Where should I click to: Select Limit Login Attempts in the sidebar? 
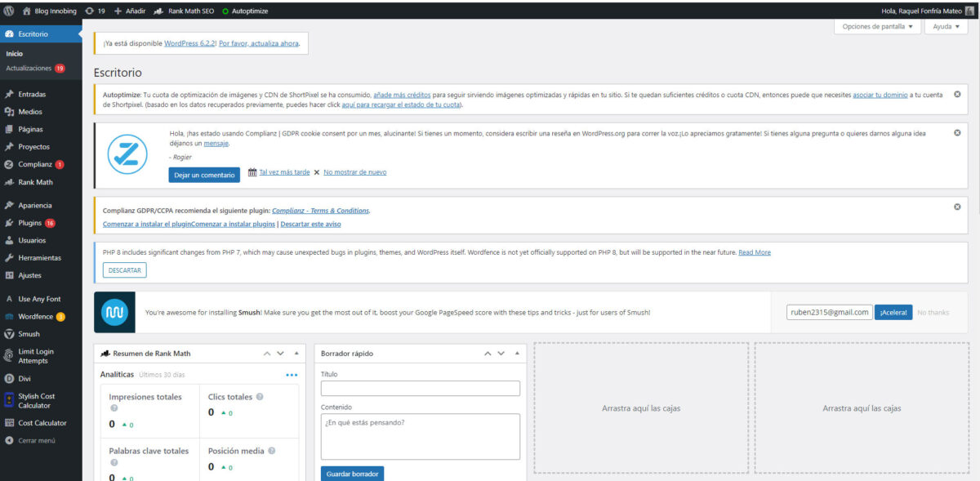(10, 354)
